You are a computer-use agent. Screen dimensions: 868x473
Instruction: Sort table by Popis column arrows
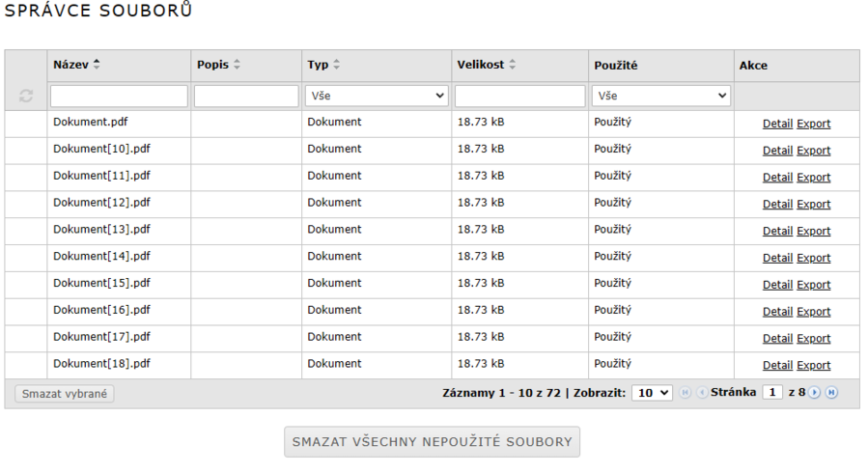[x=237, y=65]
